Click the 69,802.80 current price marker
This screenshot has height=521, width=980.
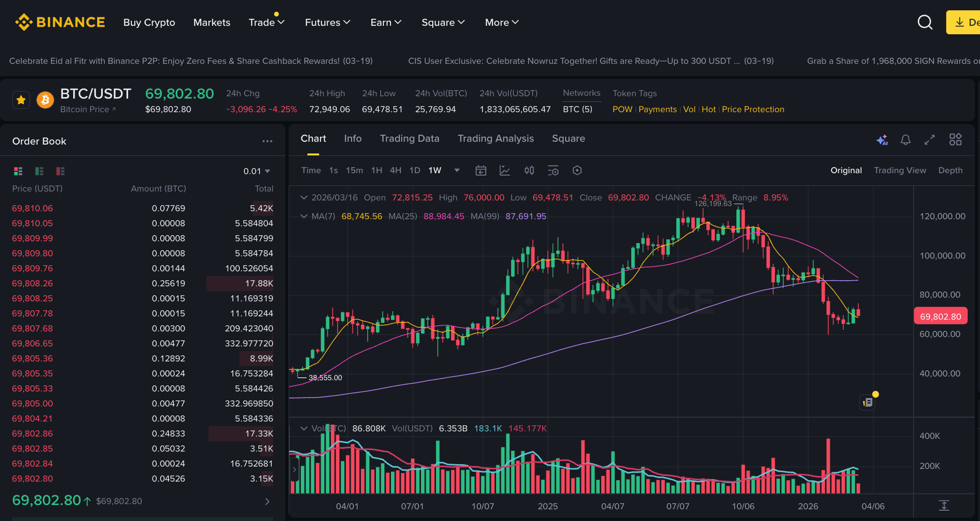[940, 316]
